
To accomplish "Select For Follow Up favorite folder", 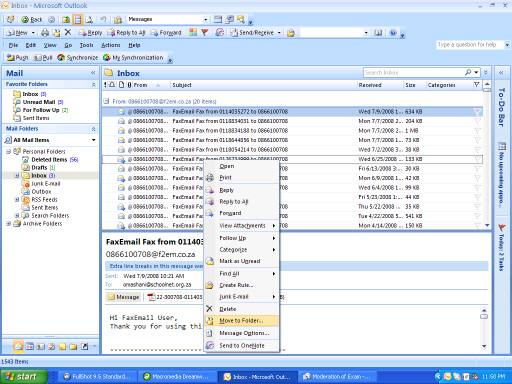I will 41,110.
